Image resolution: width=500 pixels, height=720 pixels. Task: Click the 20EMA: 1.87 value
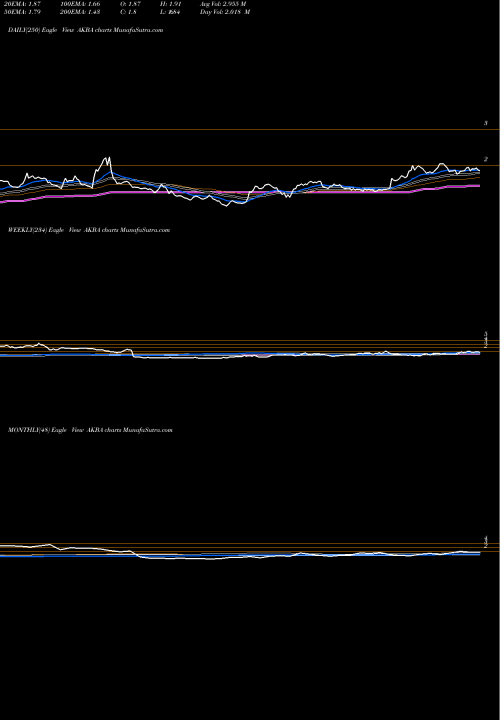click(22, 4)
